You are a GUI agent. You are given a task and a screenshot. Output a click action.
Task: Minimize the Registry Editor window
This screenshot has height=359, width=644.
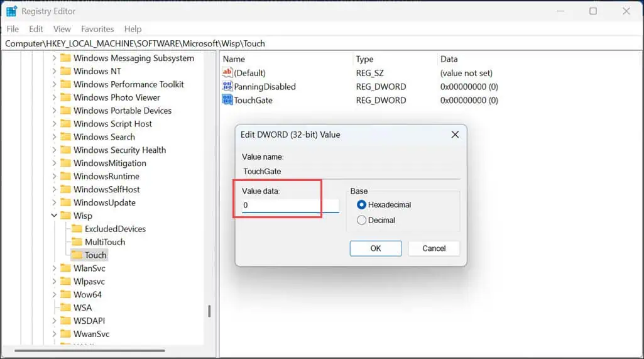560,11
